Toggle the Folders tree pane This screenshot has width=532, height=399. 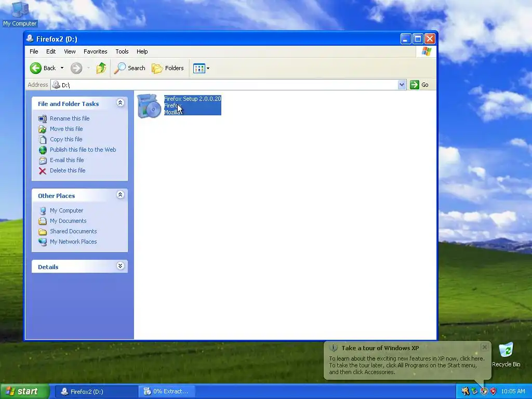[168, 68]
